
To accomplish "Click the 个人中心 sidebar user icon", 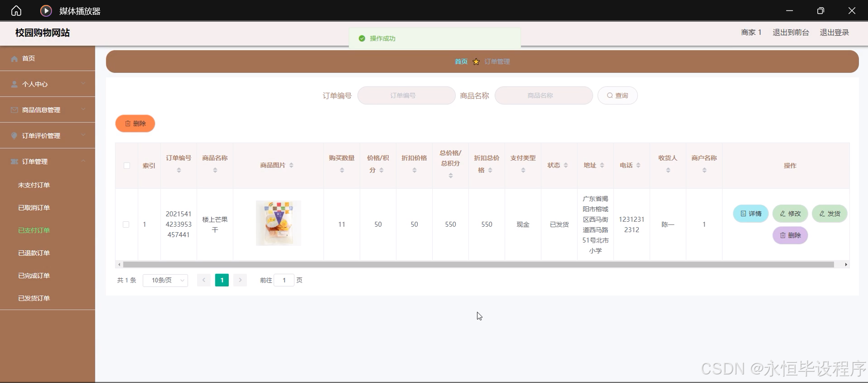I will (14, 84).
